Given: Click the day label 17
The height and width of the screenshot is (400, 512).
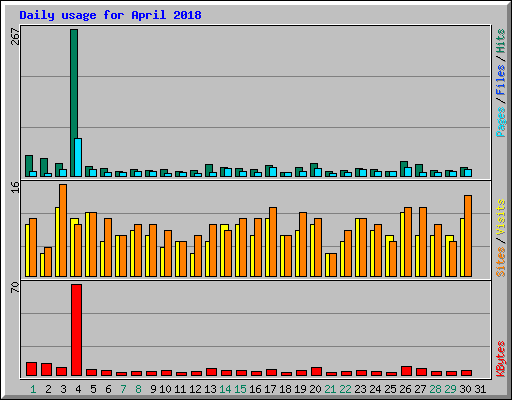Looking at the screenshot, I should point(270,389).
